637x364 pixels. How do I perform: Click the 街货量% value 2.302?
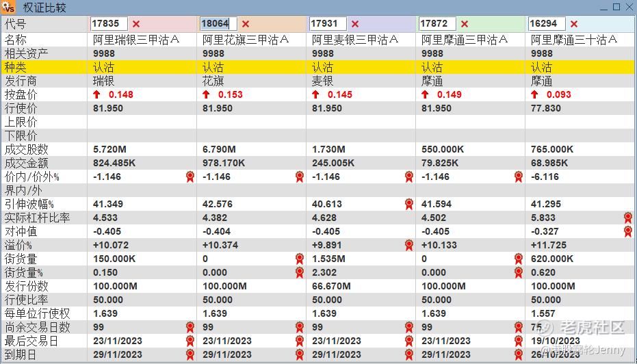coord(324,272)
